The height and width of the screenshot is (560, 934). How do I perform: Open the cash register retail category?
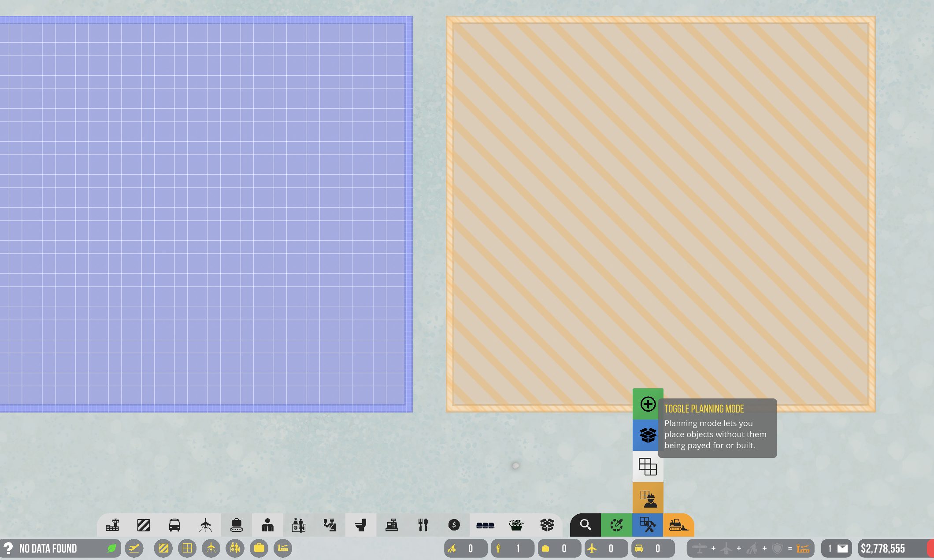click(x=392, y=525)
